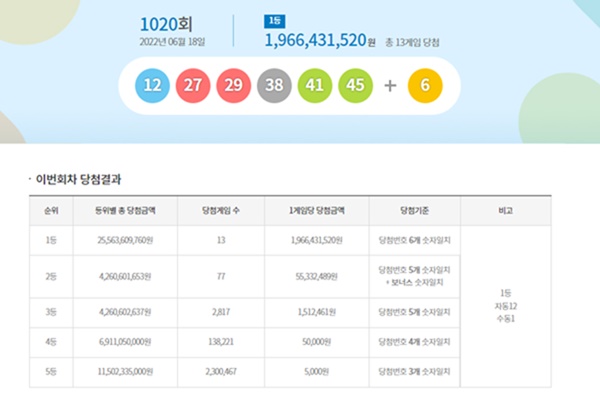
Task: Click the 4등 winner count 138,221 cell
Action: tap(221, 342)
